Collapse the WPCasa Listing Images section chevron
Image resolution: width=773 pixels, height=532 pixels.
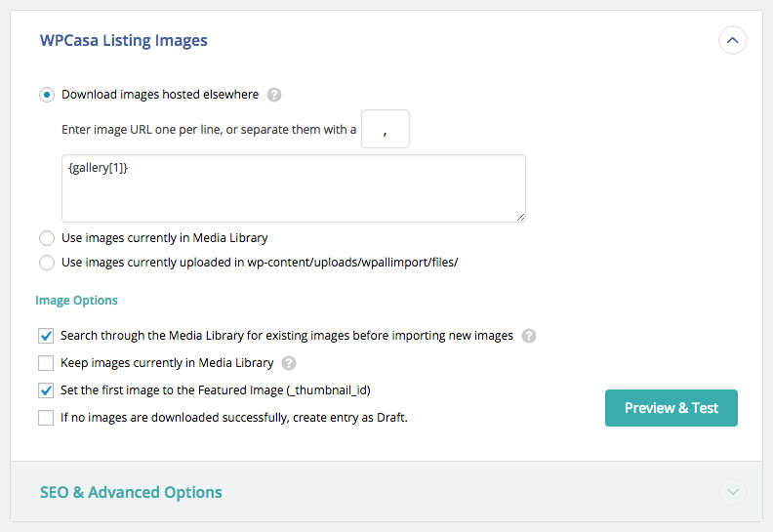[x=732, y=41]
